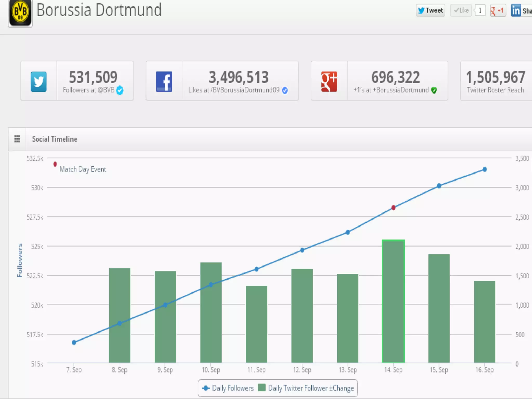Click the 16. Sep follower data point
This screenshot has height=399, width=532.
[x=485, y=169]
